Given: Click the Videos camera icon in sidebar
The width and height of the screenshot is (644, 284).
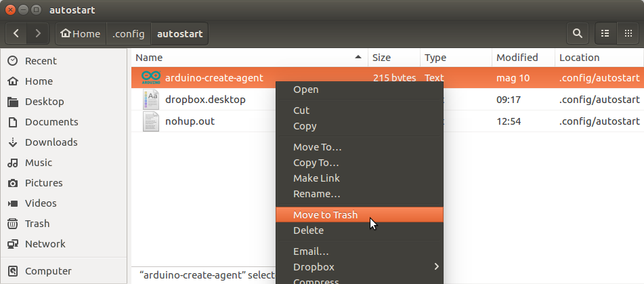Looking at the screenshot, I should coord(13,203).
